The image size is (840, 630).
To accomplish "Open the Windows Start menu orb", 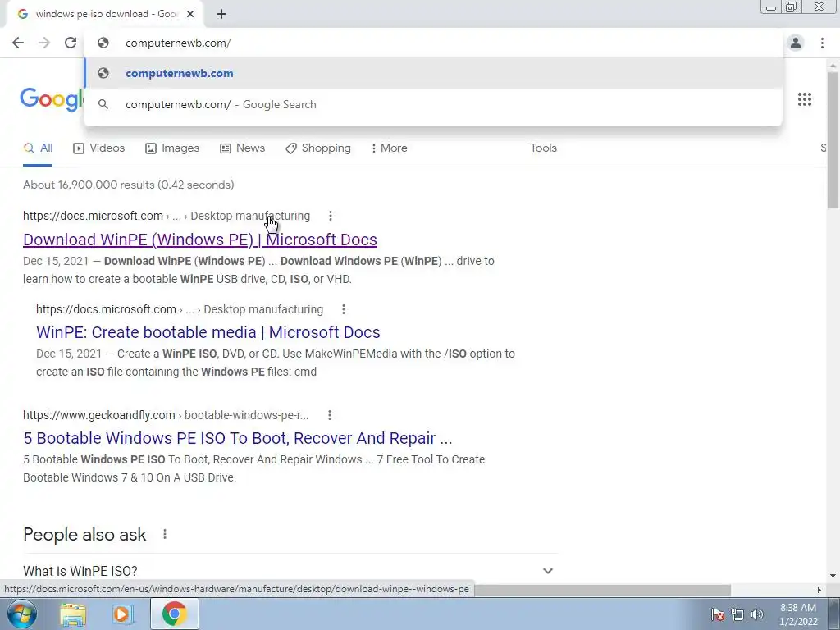I will 22,614.
